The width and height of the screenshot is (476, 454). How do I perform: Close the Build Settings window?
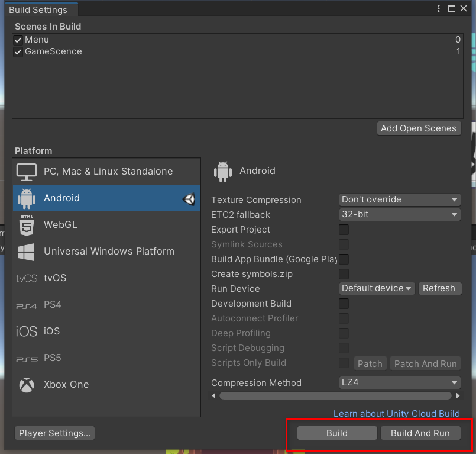[464, 8]
